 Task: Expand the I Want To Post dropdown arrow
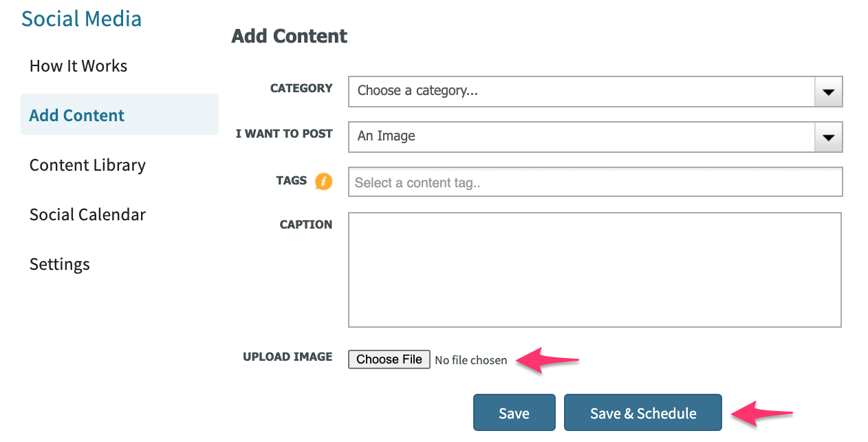point(828,137)
